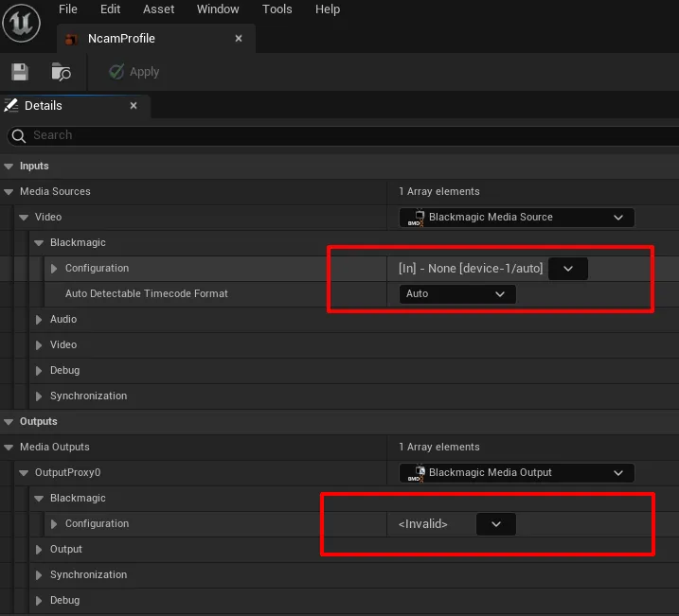Collapse the Blackmagic group under Inputs
The height and width of the screenshot is (616, 679).
[39, 242]
